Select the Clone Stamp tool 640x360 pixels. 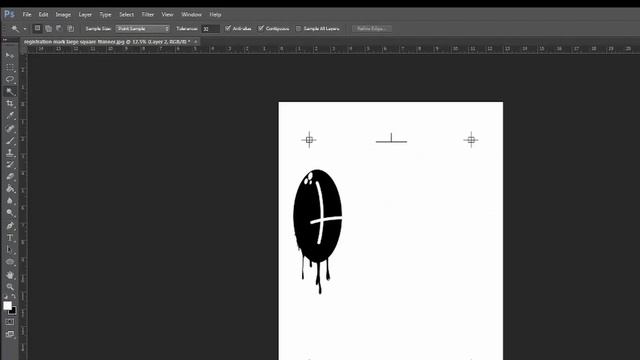tap(10, 153)
